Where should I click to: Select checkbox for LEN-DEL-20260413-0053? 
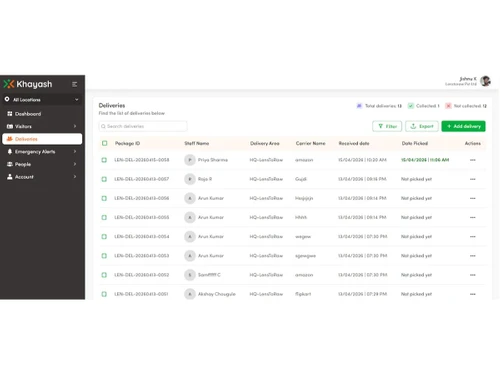pyautogui.click(x=104, y=256)
